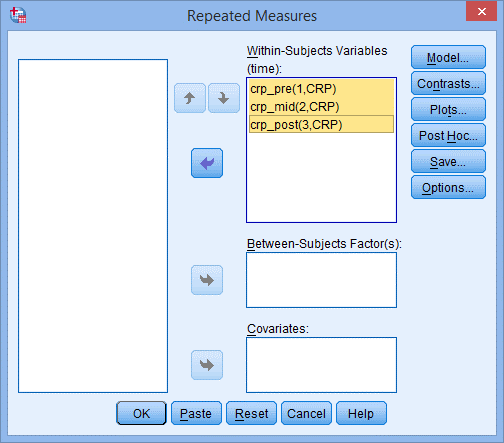The height and width of the screenshot is (443, 504).
Task: Select crp_mid(2,CRP) in within-subjects list
Action: (x=321, y=107)
